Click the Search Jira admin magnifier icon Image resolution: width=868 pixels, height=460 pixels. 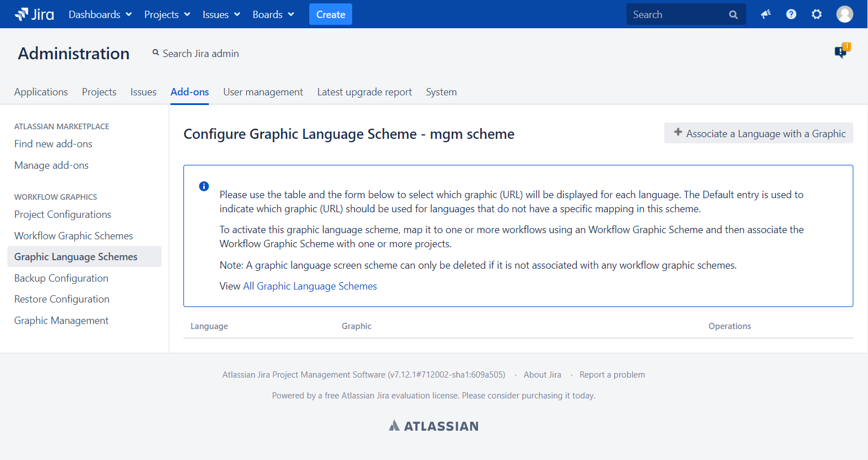pyautogui.click(x=156, y=53)
